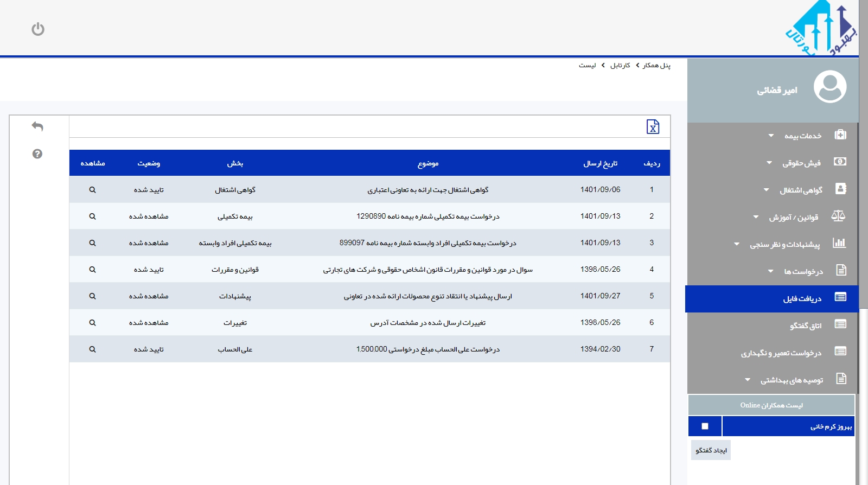Click the تاریخ ارسال column header
This screenshot has height=485, width=868.
(600, 163)
